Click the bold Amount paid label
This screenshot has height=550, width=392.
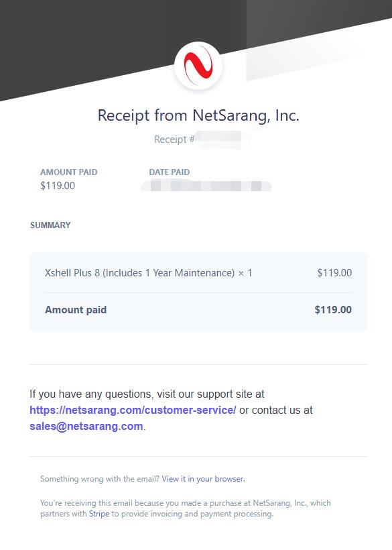tap(76, 310)
